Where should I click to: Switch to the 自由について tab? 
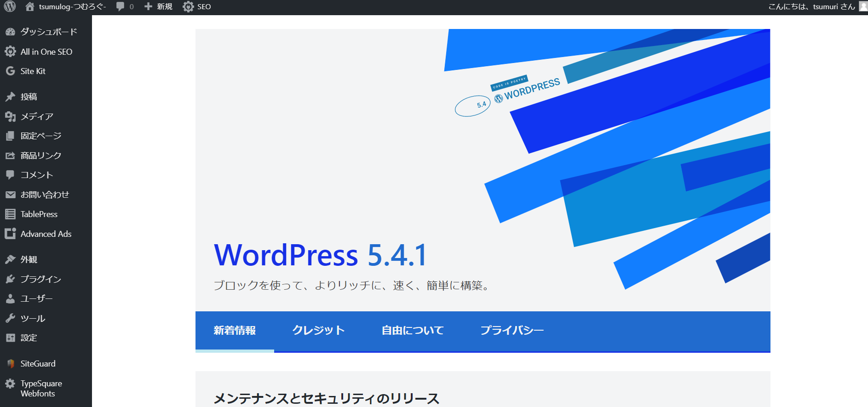[x=413, y=331]
